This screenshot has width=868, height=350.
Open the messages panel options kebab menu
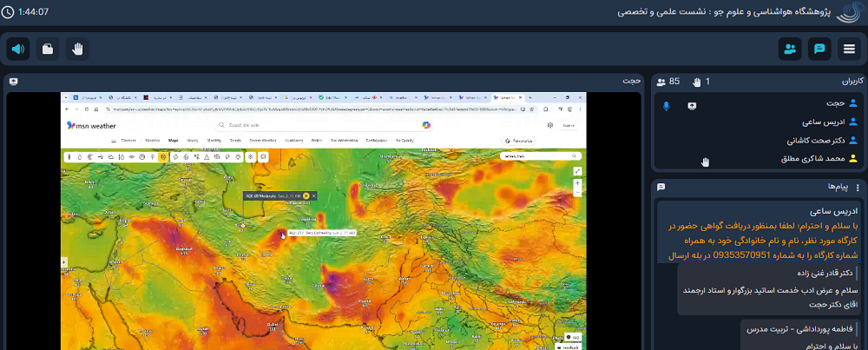coord(858,188)
